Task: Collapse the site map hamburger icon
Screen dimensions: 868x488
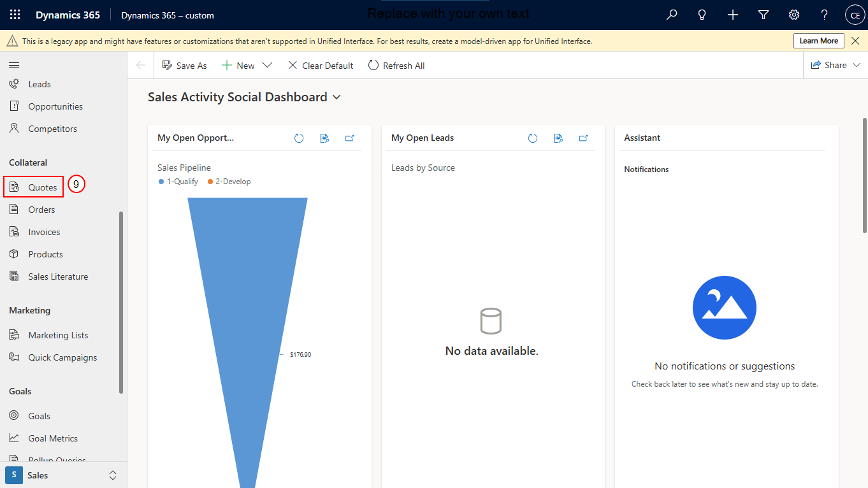Action: [14, 65]
